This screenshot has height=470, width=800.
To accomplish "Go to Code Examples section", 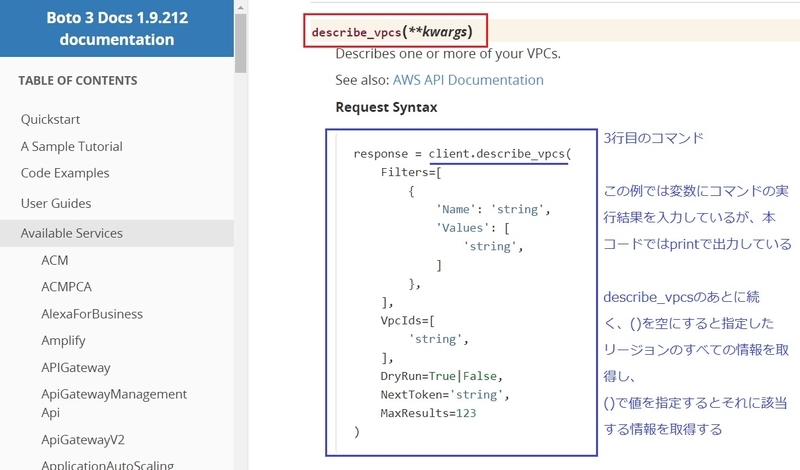I will pos(65,173).
